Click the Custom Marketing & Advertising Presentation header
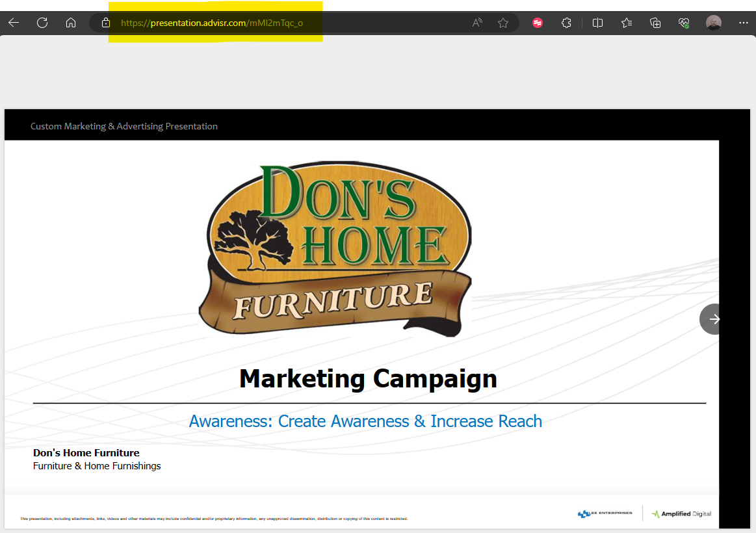Screen dimensions: 756x533 (x=124, y=126)
